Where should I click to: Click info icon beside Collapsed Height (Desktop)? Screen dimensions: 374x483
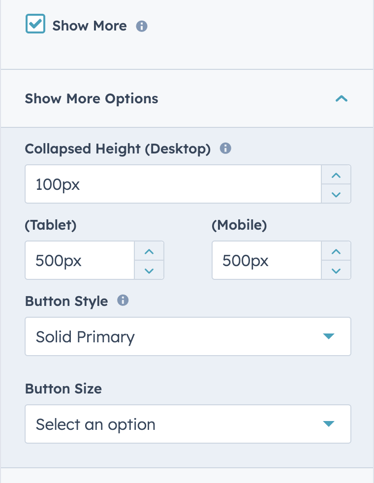click(x=225, y=148)
